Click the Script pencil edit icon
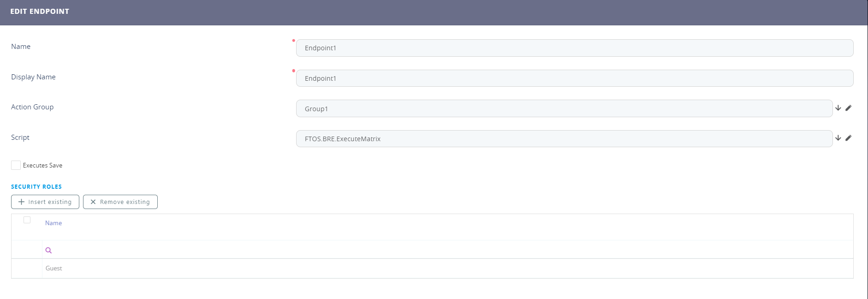The image size is (868, 299). (848, 138)
